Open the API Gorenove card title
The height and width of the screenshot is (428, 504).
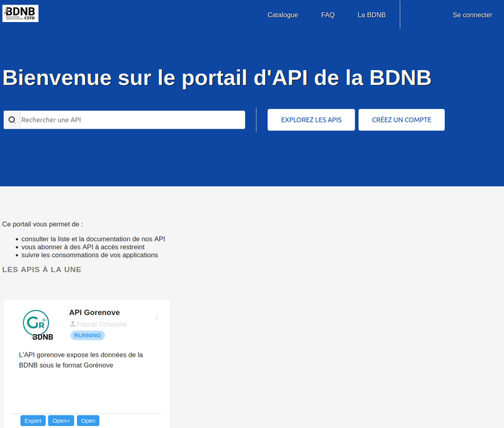pyautogui.click(x=94, y=312)
